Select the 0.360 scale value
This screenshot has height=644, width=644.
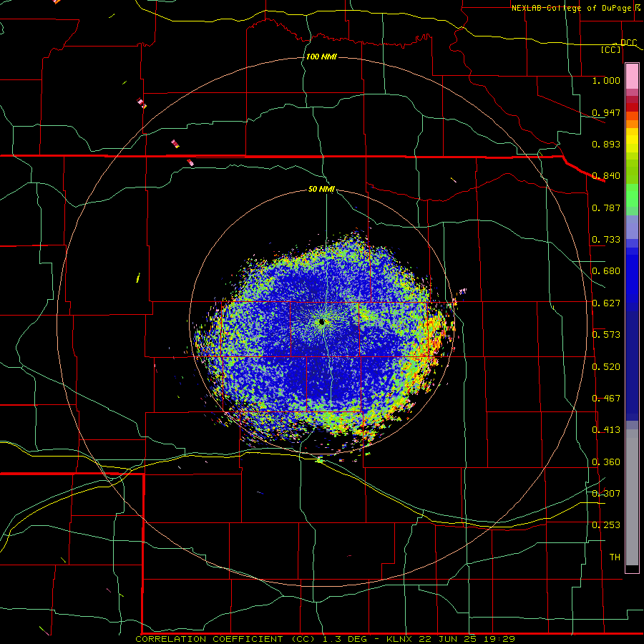606,462
